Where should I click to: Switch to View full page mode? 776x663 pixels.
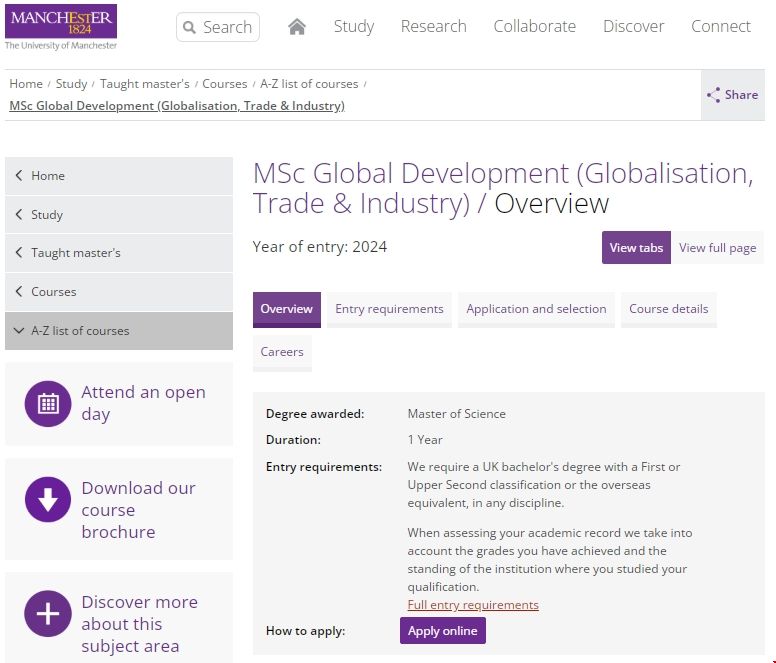click(717, 248)
